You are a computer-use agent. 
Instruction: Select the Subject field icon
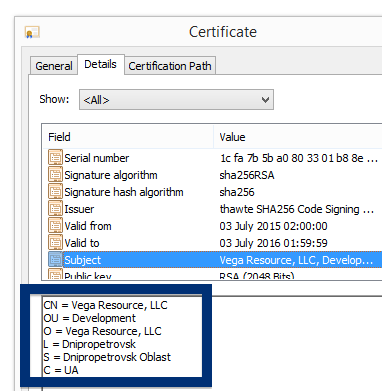[x=55, y=260]
